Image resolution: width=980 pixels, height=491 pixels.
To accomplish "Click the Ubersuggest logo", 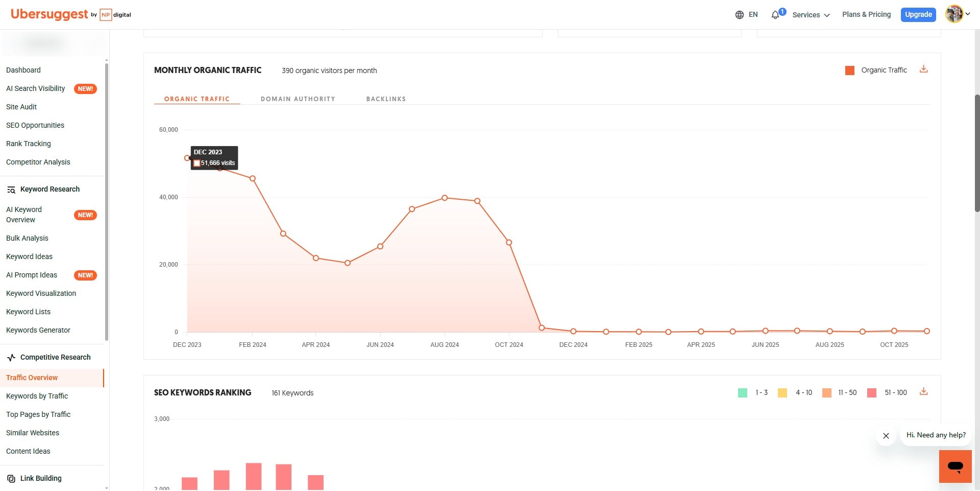I will coord(49,14).
